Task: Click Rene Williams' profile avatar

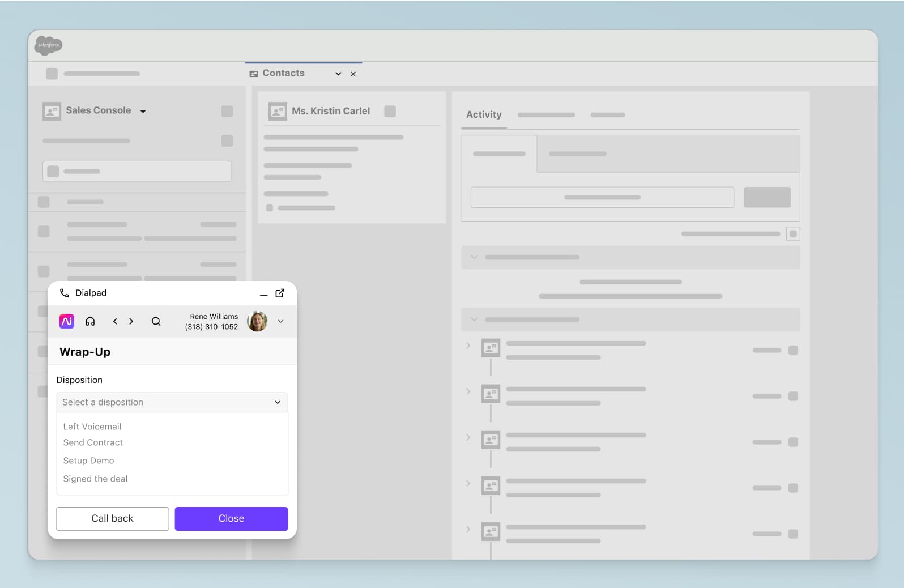Action: 257,321
